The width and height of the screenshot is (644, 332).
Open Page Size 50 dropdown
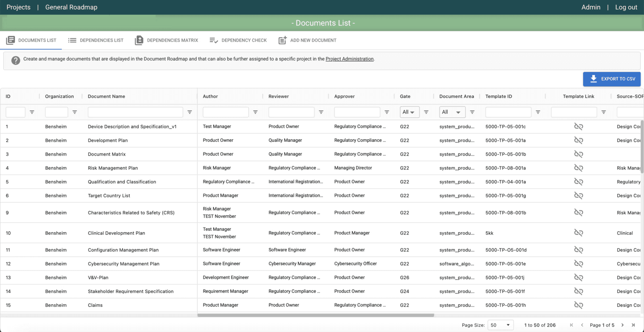point(500,325)
